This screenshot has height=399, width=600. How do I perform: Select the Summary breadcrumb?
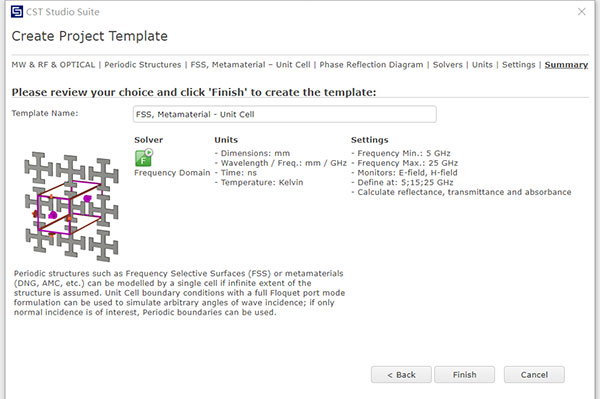566,65
